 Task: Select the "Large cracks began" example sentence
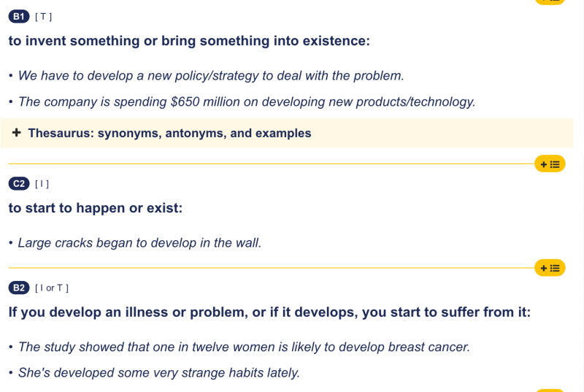coord(139,242)
